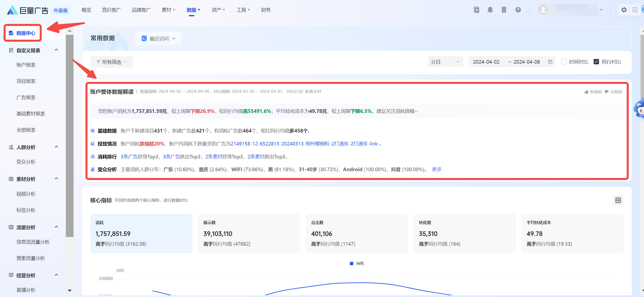Screen dimensions: 644x297
Task: Select the 点击数 metric card
Action: pos(357,233)
